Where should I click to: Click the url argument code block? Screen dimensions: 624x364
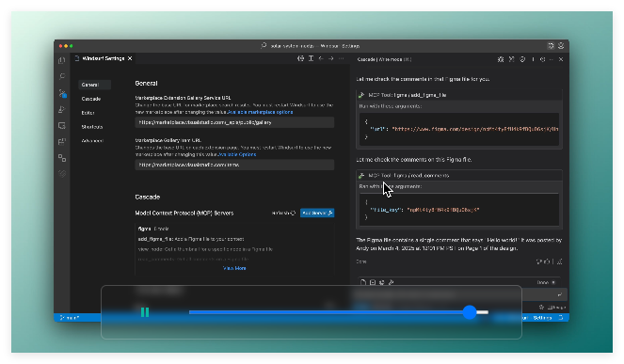pos(459,129)
